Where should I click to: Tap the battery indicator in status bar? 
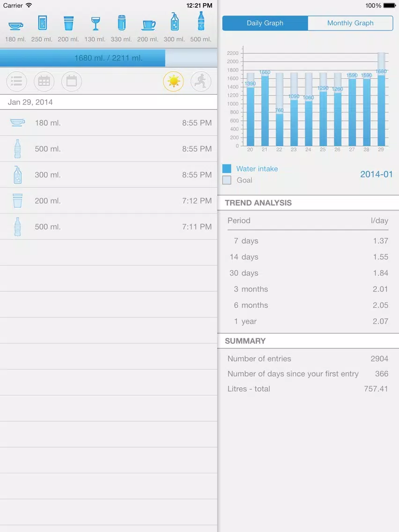pos(390,6)
